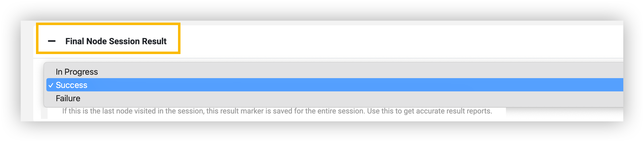Click the word Result in section title
The height and width of the screenshot is (142, 644).
click(x=154, y=41)
